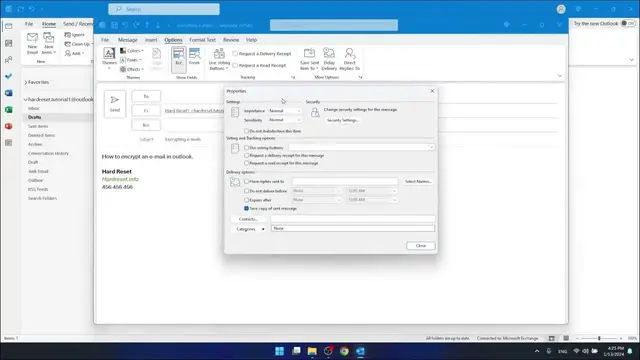Image resolution: width=640 pixels, height=360 pixels.
Task: Switch to the Review ribbon tab
Action: [x=231, y=40]
